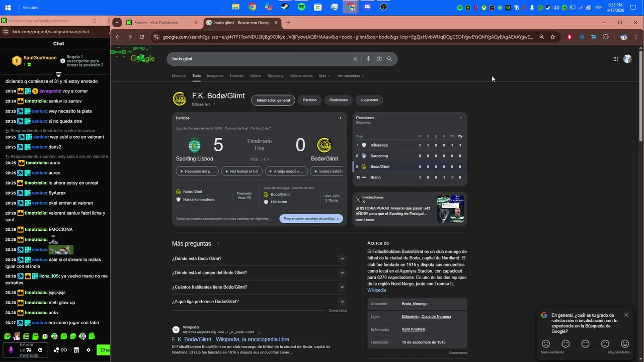Open the Wikipedia F. K. Bodø/Glimt result
644x362 pixels.
230,339
